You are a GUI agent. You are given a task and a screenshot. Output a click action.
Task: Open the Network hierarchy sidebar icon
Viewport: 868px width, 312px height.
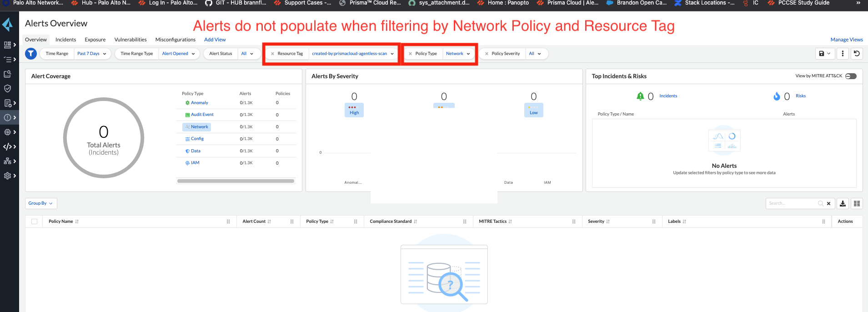coord(7,161)
